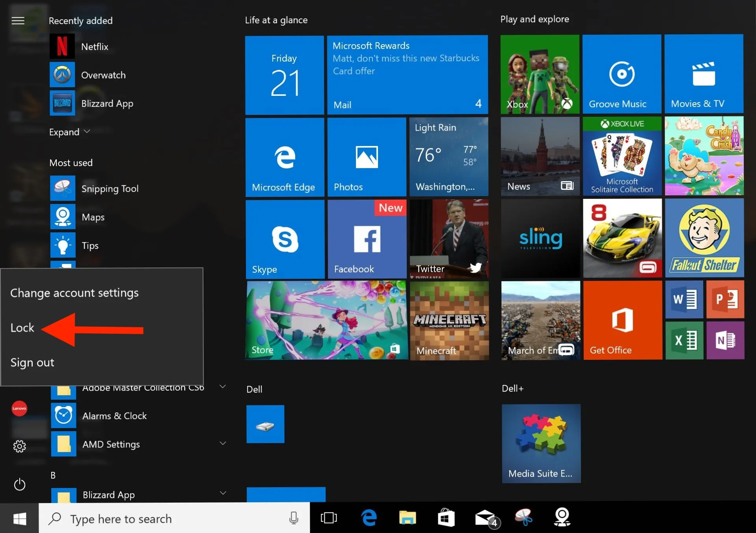Open the Word tile
The image size is (756, 533).
click(684, 299)
